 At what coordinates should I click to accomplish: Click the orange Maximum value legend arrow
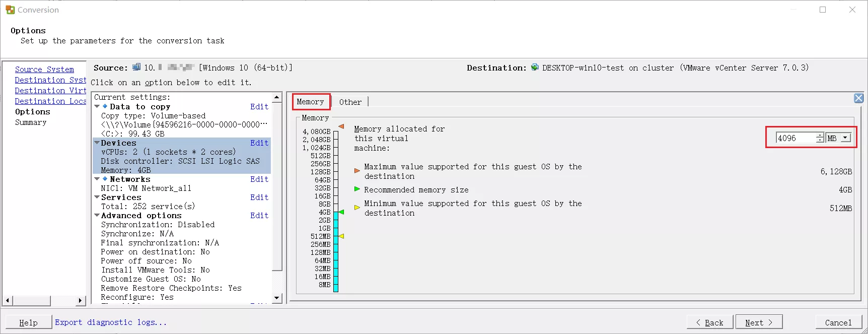357,171
